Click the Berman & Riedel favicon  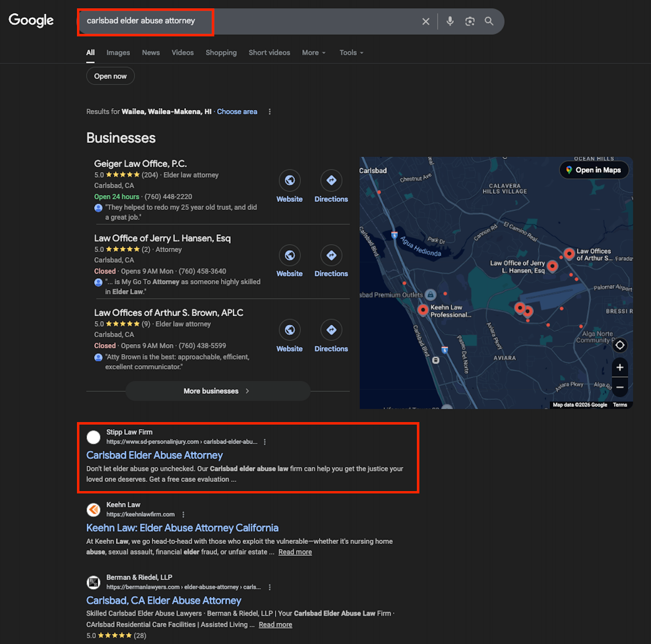click(x=94, y=582)
